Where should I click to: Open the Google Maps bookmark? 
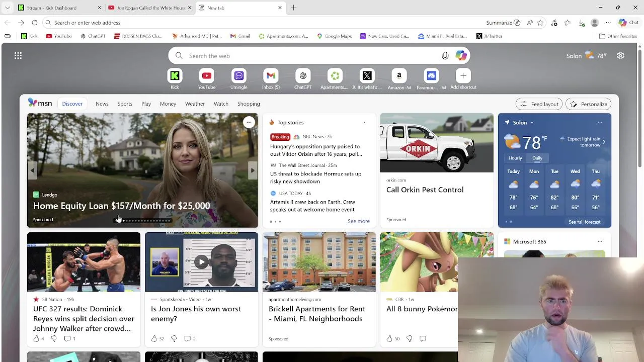click(x=334, y=36)
